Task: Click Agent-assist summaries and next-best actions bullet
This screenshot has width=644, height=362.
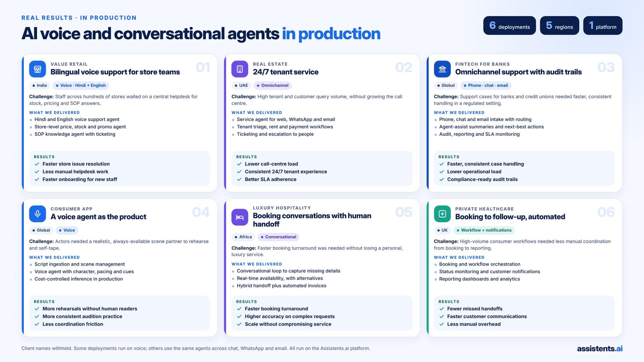Action: (491, 127)
